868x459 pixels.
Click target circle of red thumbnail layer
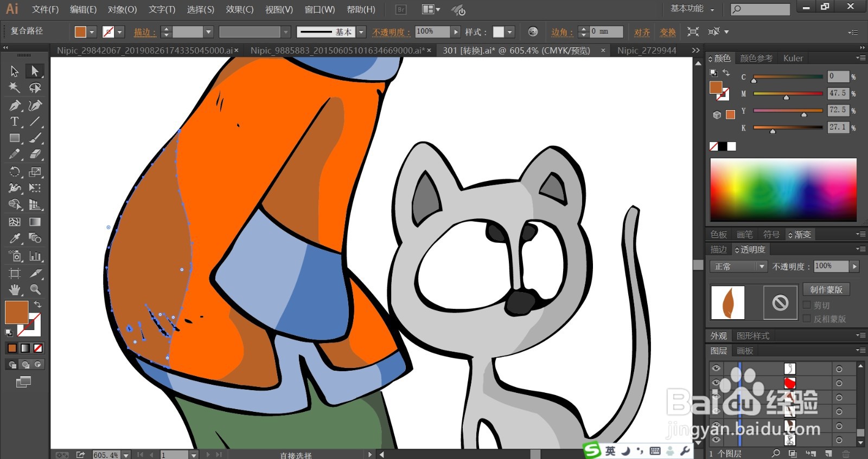pyautogui.click(x=839, y=383)
